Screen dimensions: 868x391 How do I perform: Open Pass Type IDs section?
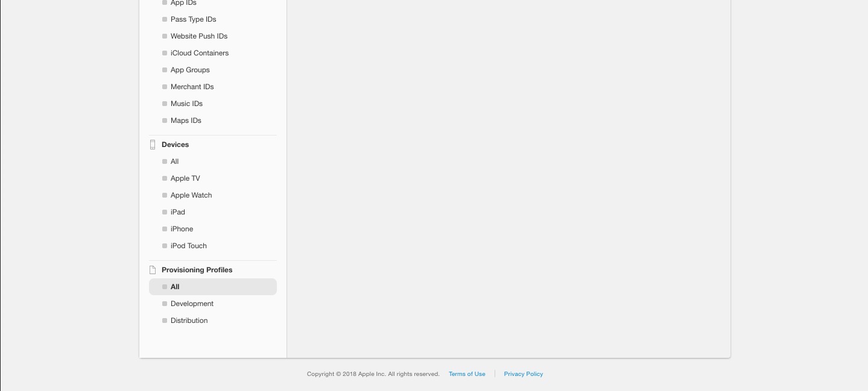click(x=193, y=19)
